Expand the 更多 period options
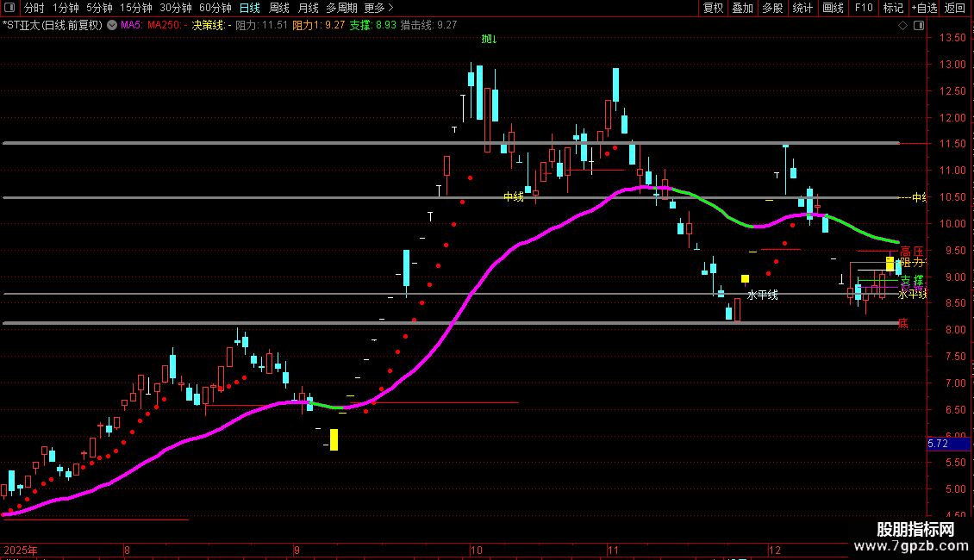 click(378, 8)
